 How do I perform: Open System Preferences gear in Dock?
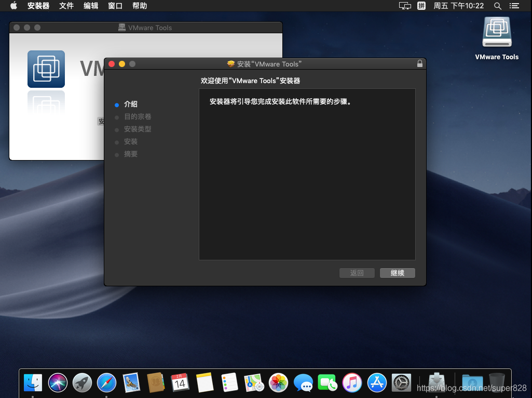coord(401,383)
